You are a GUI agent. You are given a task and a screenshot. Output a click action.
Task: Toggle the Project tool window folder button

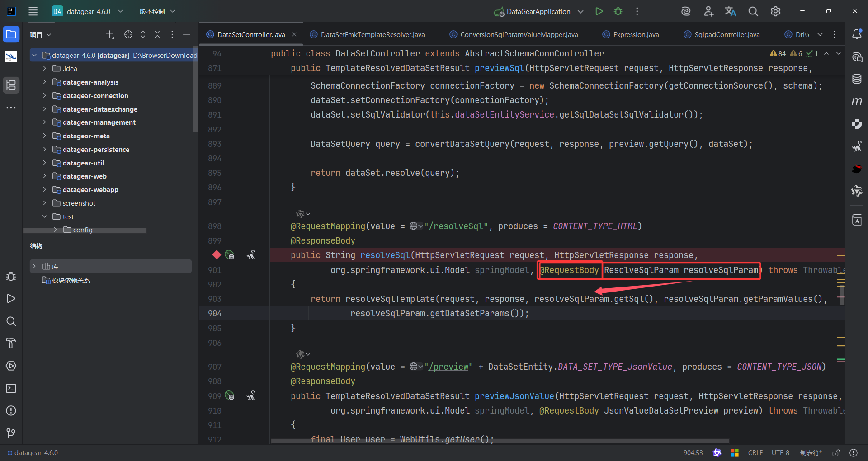(x=11, y=34)
